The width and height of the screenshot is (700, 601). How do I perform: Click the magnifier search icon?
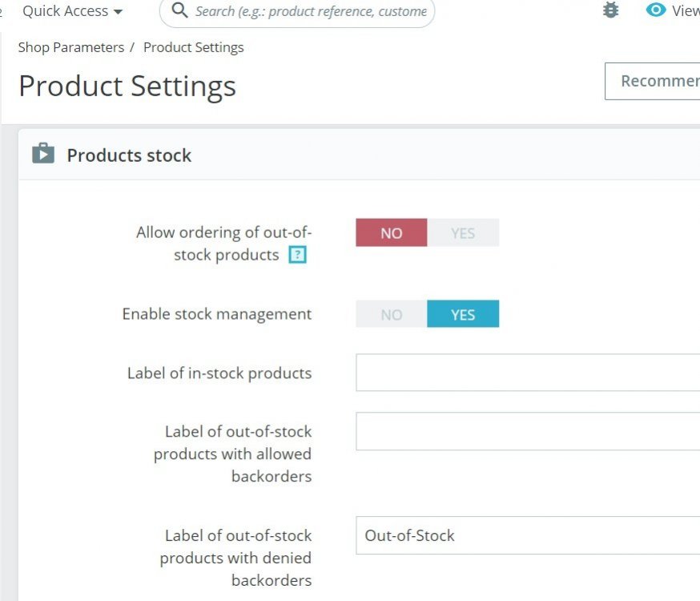click(x=180, y=11)
